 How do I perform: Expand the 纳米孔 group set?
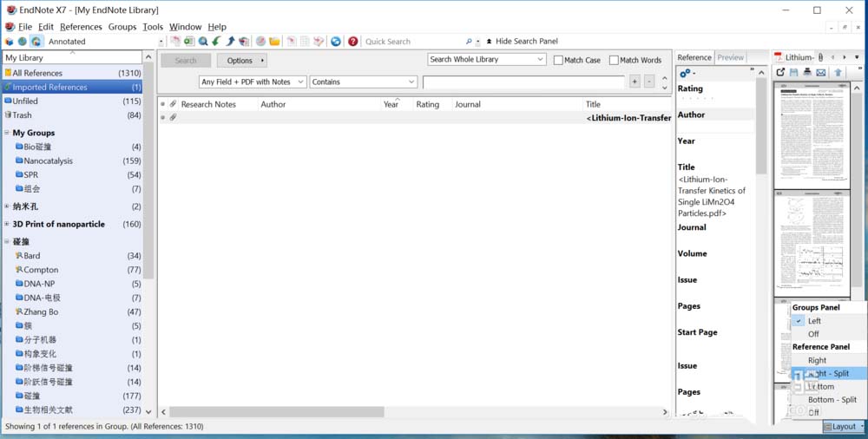[x=7, y=206]
